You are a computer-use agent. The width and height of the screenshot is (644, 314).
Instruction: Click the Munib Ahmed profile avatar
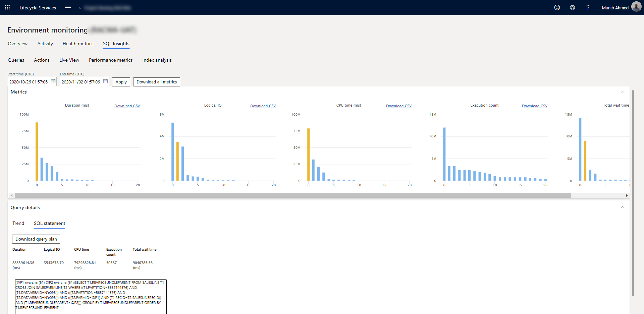[x=636, y=7]
